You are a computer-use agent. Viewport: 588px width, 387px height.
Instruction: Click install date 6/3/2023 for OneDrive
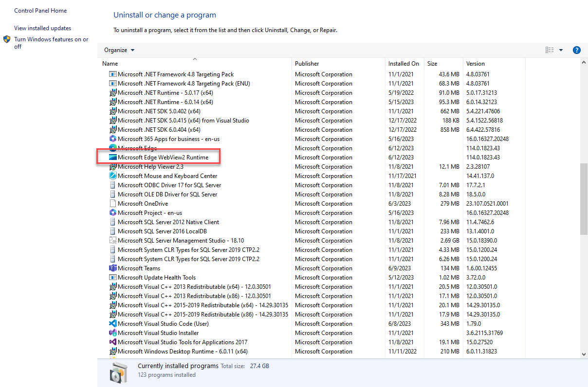(399, 204)
